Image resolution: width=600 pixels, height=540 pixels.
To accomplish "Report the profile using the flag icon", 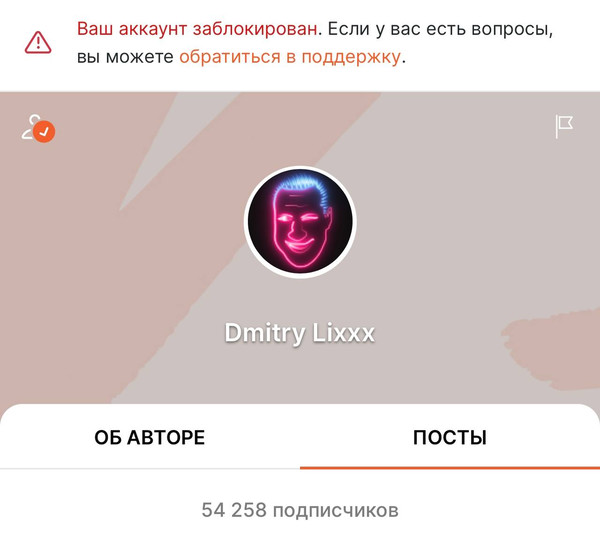I will [x=564, y=126].
